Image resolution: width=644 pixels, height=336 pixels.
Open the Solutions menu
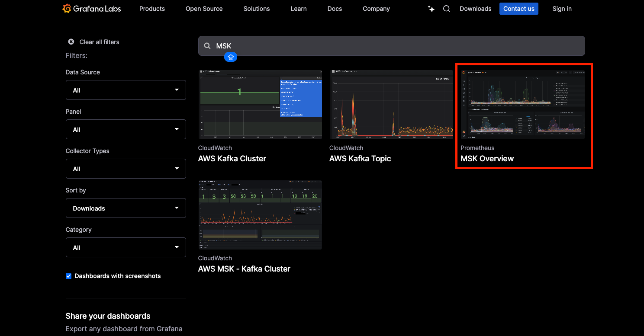257,9
